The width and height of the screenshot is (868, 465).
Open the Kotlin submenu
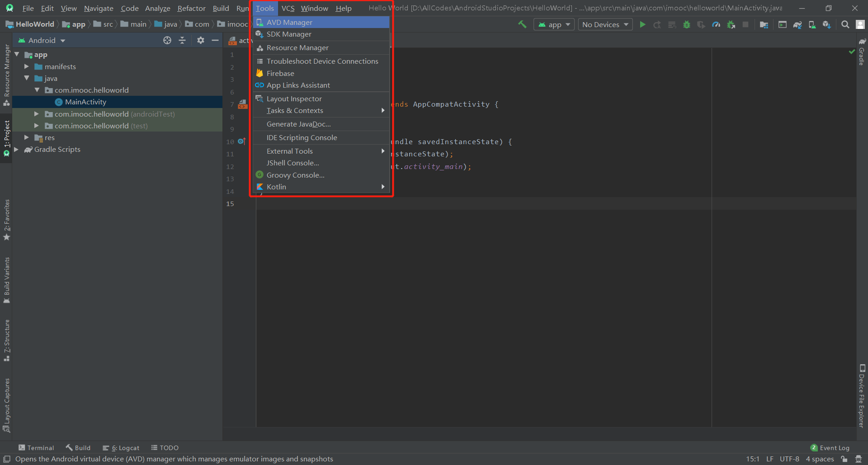point(321,187)
